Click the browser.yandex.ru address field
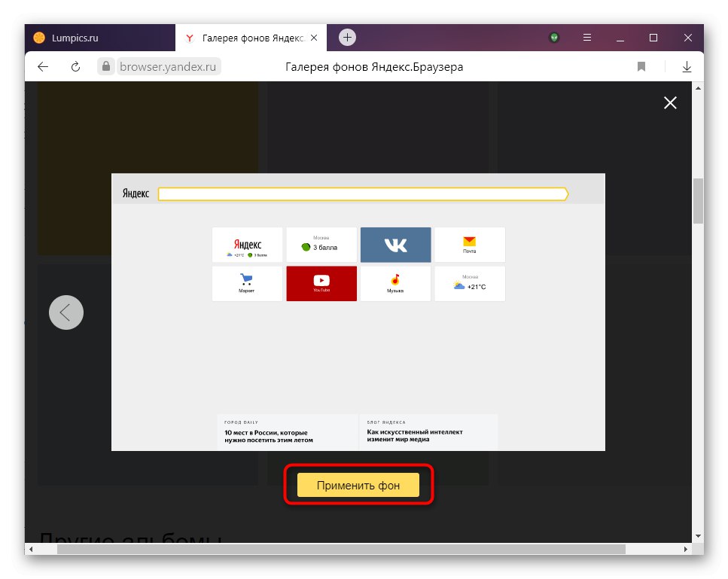The height and width of the screenshot is (579, 728). pyautogui.click(x=168, y=67)
